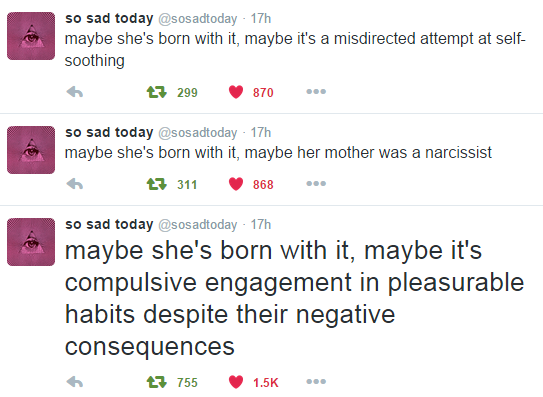
Task: Open avatar of the first tweet
Action: point(31,36)
